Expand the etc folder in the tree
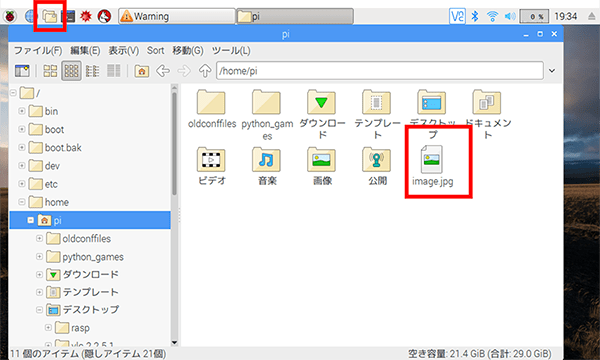 point(22,184)
